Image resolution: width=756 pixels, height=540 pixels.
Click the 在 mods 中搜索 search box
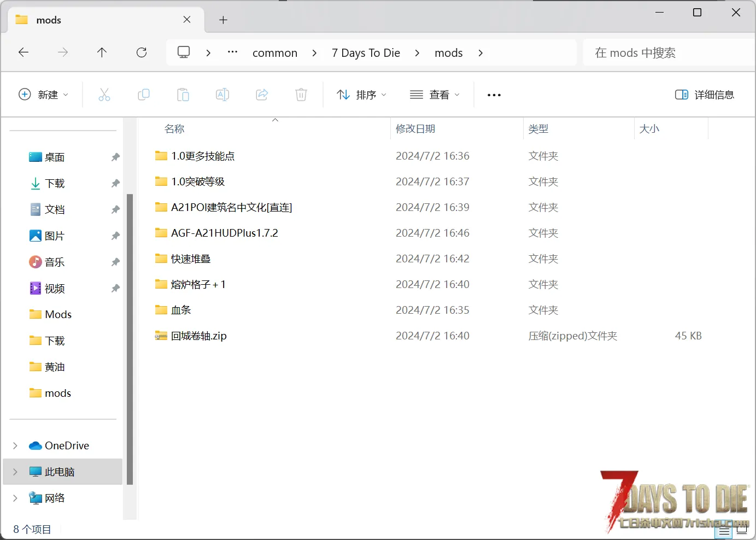669,52
